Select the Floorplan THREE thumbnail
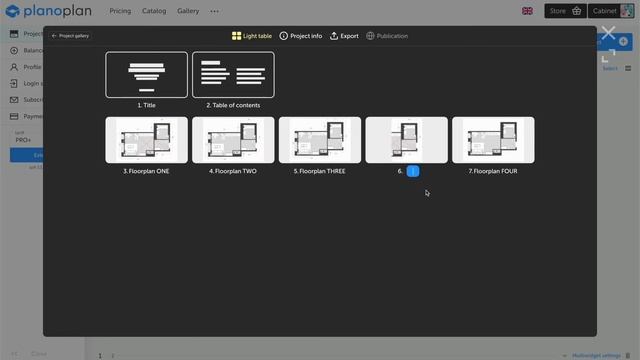 coord(320,140)
